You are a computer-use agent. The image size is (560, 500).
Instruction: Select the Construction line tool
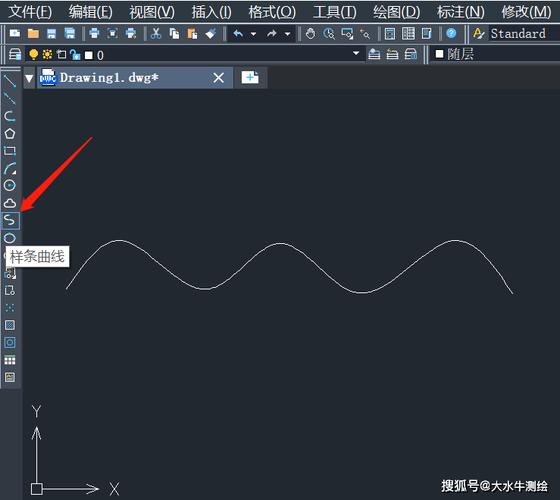[x=10, y=99]
